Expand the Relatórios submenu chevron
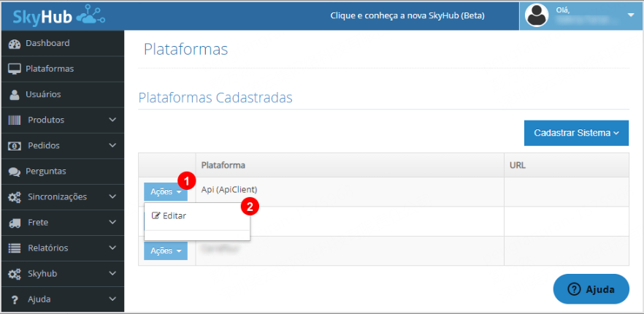Viewport: 644px width, 314px height. [113, 248]
